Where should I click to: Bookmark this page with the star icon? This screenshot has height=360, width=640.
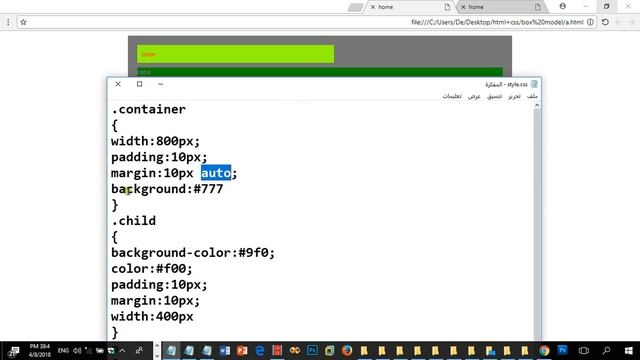pyautogui.click(x=23, y=22)
